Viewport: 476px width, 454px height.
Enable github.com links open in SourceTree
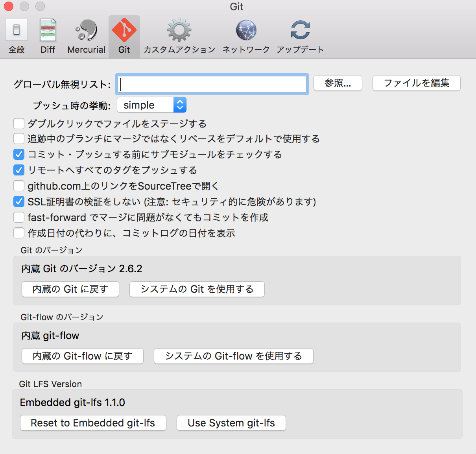19,186
